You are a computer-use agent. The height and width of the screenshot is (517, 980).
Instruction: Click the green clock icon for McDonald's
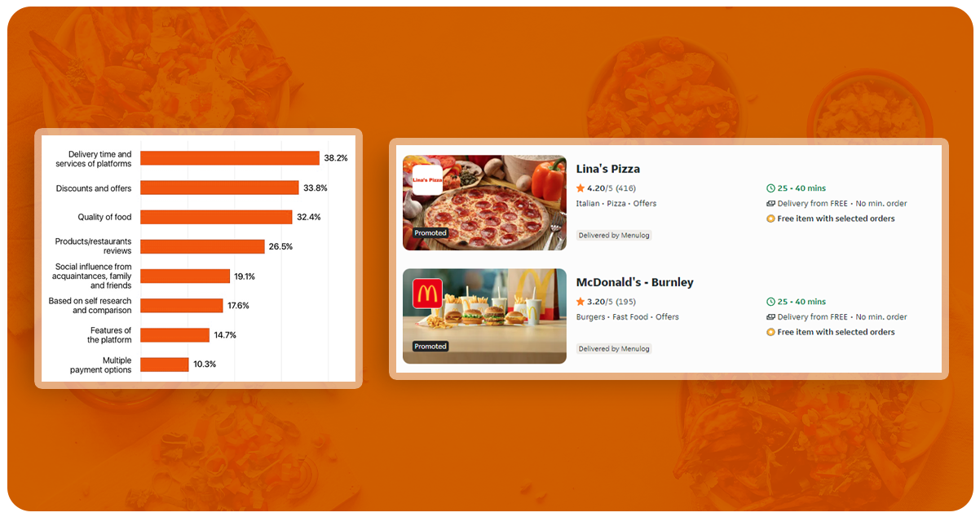pyautogui.click(x=770, y=302)
